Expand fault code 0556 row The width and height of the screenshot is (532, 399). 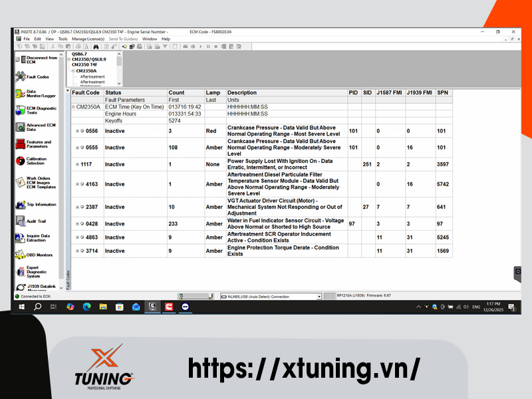tap(77, 132)
